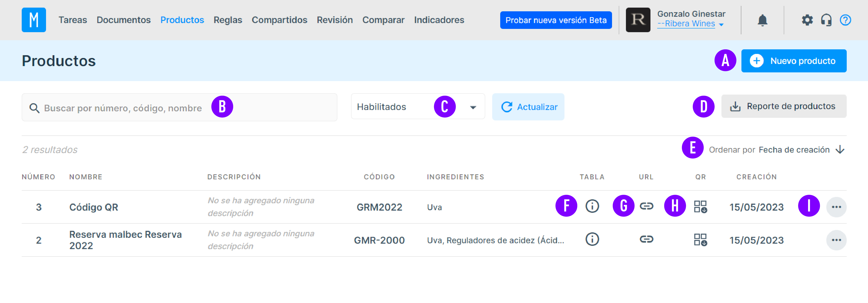
Task: Open settings gear icon
Action: (807, 20)
